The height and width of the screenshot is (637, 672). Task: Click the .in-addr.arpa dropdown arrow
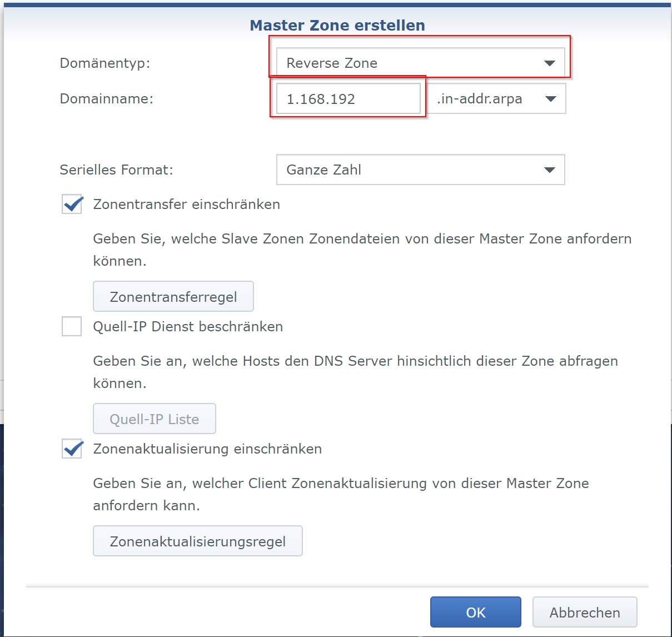551,98
